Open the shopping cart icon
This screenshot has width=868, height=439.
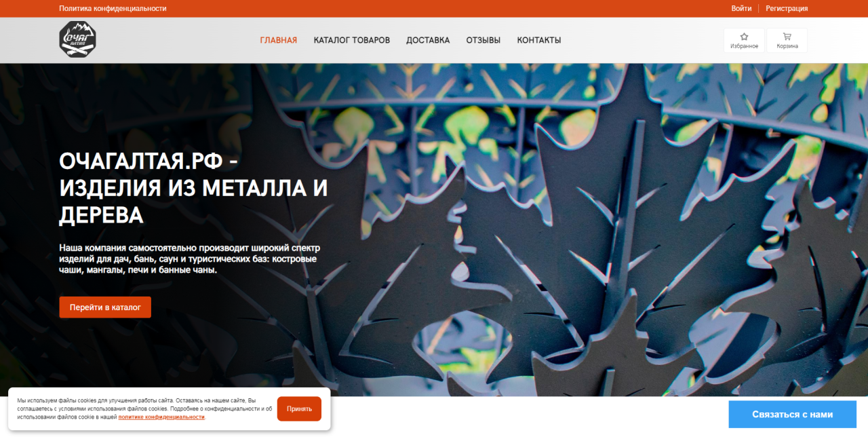787,37
